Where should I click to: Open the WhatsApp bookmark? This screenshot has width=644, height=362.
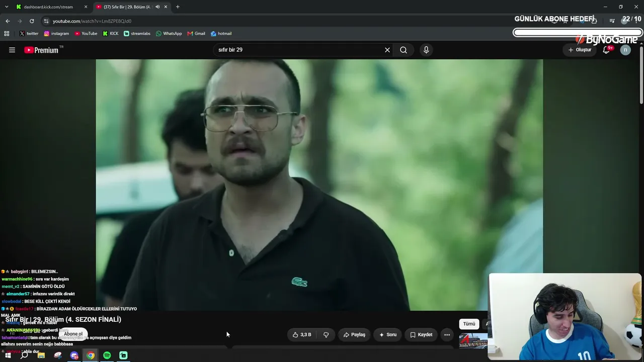169,34
